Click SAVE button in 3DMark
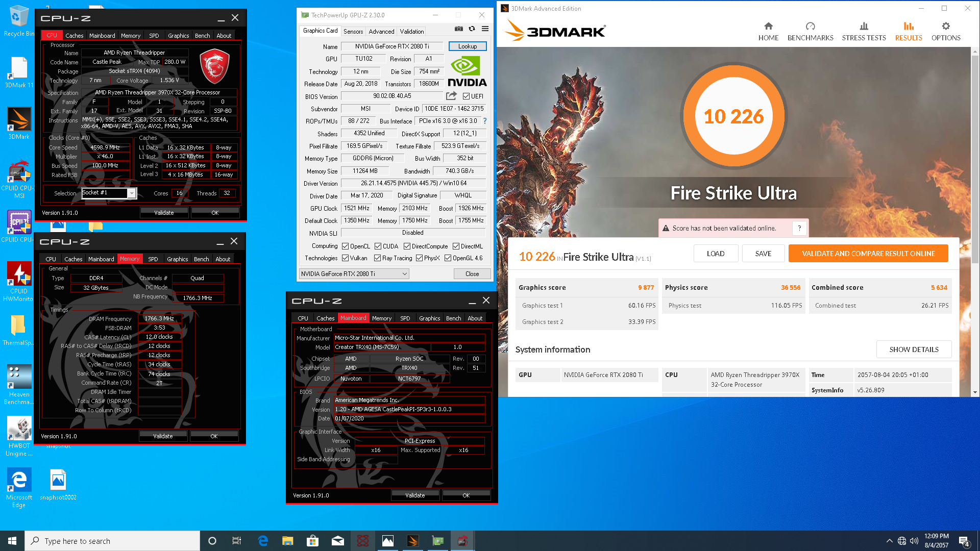 (x=763, y=254)
